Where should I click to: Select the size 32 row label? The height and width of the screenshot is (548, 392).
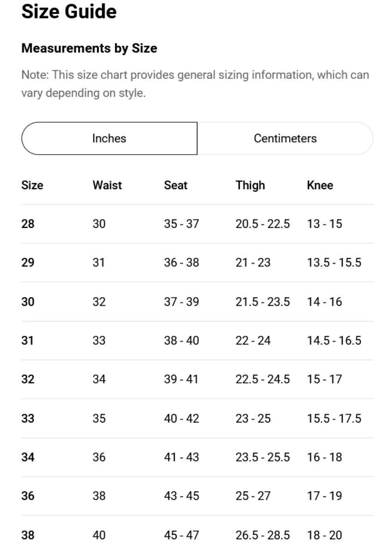tap(28, 379)
